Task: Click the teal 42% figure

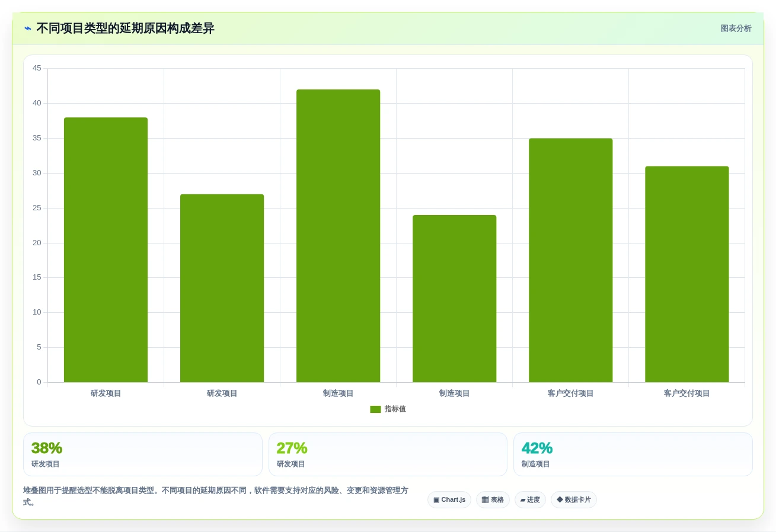Action: click(537, 448)
